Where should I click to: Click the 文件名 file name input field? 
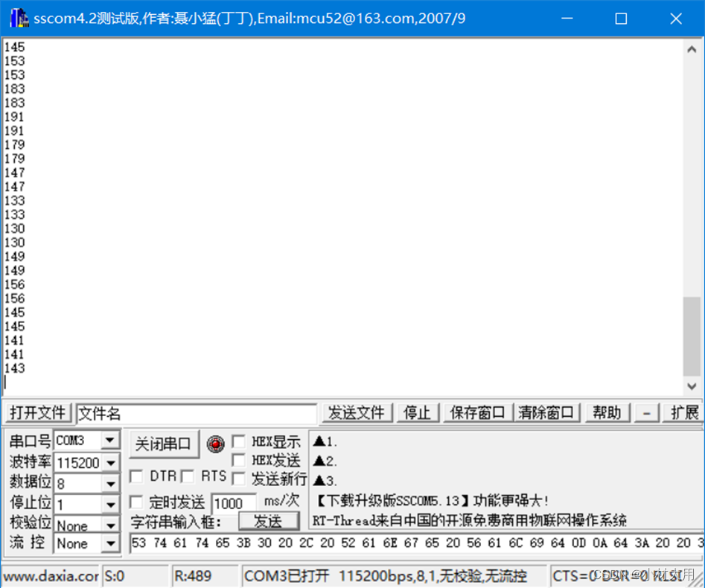click(x=197, y=414)
